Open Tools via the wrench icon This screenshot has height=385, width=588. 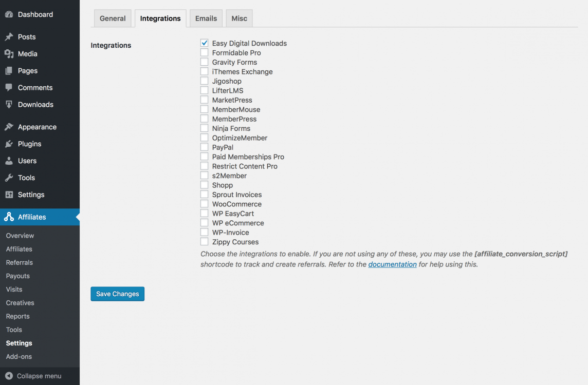point(9,178)
